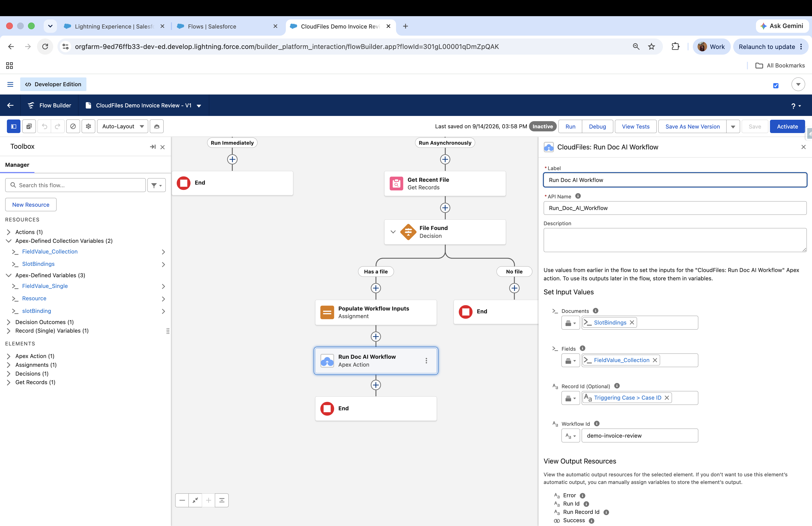The width and height of the screenshot is (812, 526).
Task: Open the Auto-Layout dropdown
Action: (123, 126)
